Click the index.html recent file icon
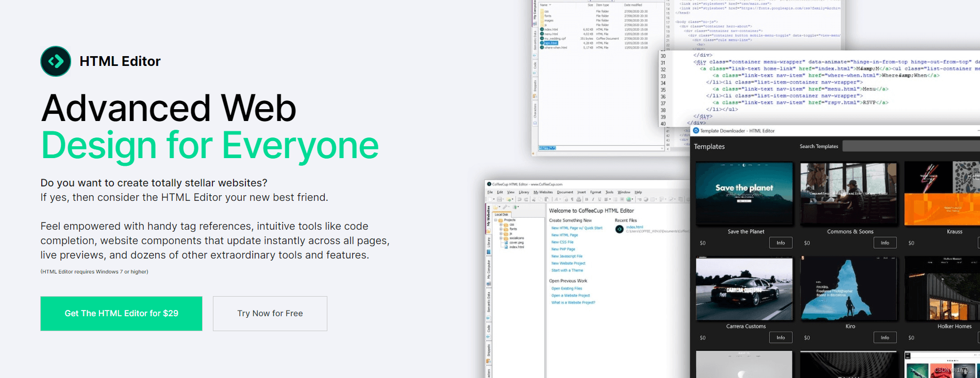 tap(620, 229)
